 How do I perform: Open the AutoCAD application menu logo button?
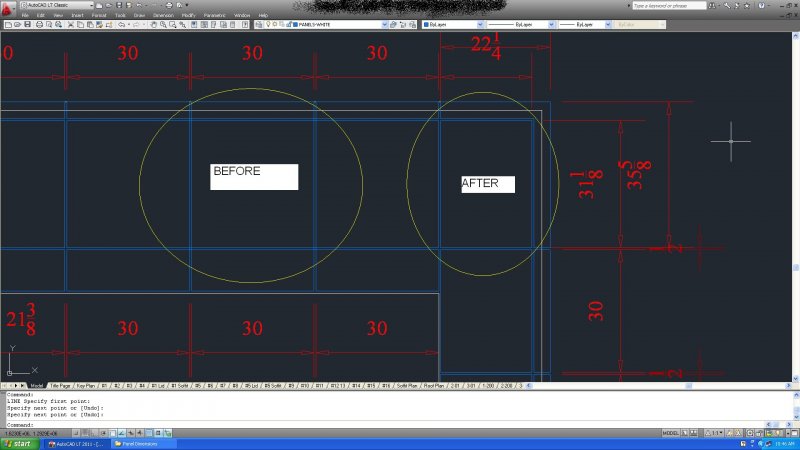7,9
